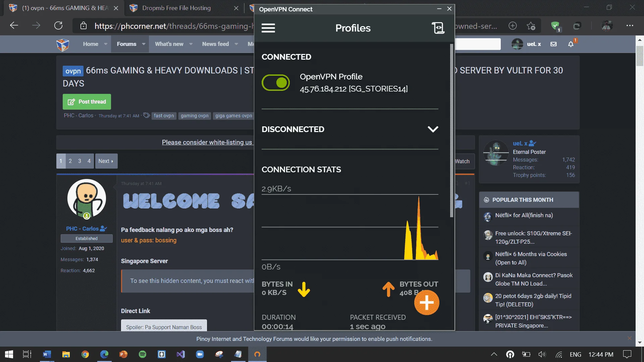
Task: Open the Nétflix 6 Months via Cookies thread
Action: pyautogui.click(x=531, y=258)
